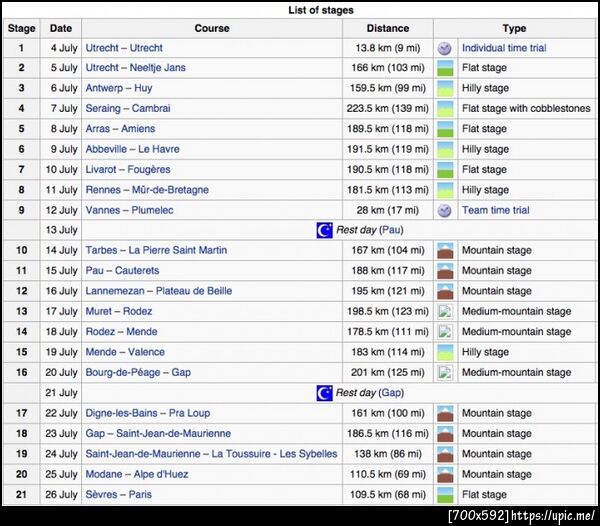Open the Individual time trial link
The image size is (600, 526).
pos(504,48)
